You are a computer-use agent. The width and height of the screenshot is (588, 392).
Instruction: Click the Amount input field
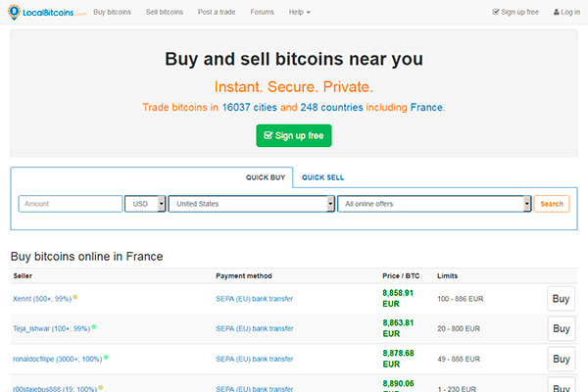point(71,204)
